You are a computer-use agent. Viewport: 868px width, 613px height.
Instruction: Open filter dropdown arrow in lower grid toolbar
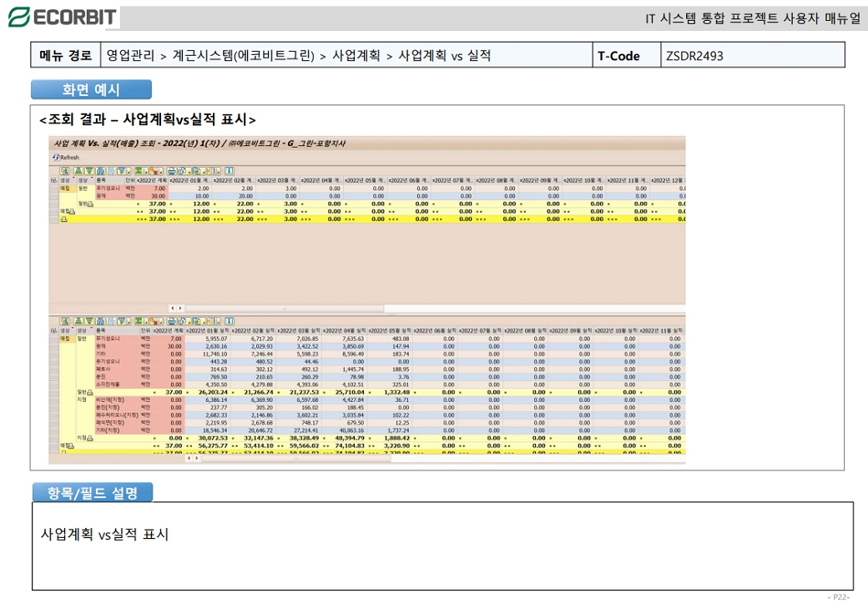click(127, 321)
